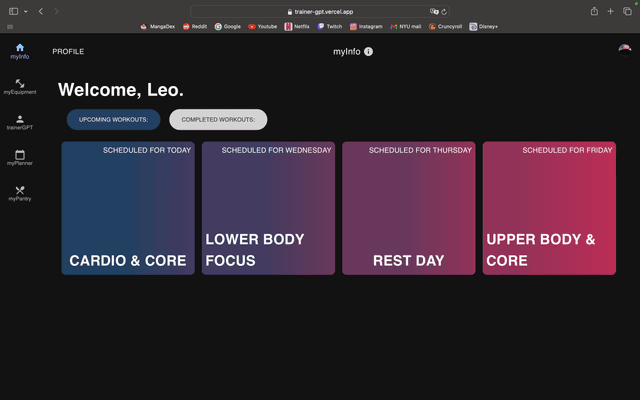Open the Reddit bookmark
This screenshot has height=400, width=640.
195,27
